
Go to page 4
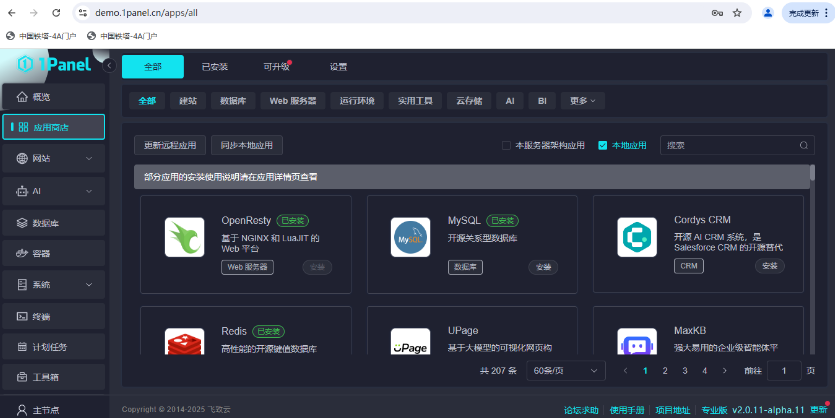point(705,371)
